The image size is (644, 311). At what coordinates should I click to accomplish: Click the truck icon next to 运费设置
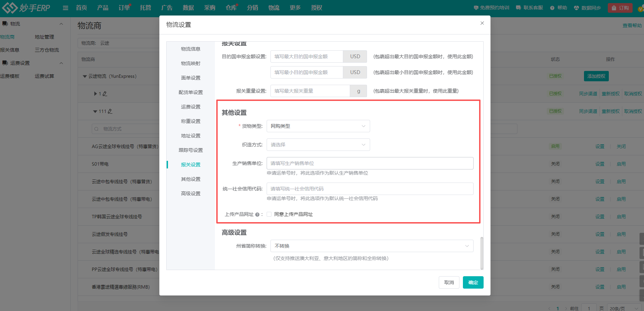5,63
